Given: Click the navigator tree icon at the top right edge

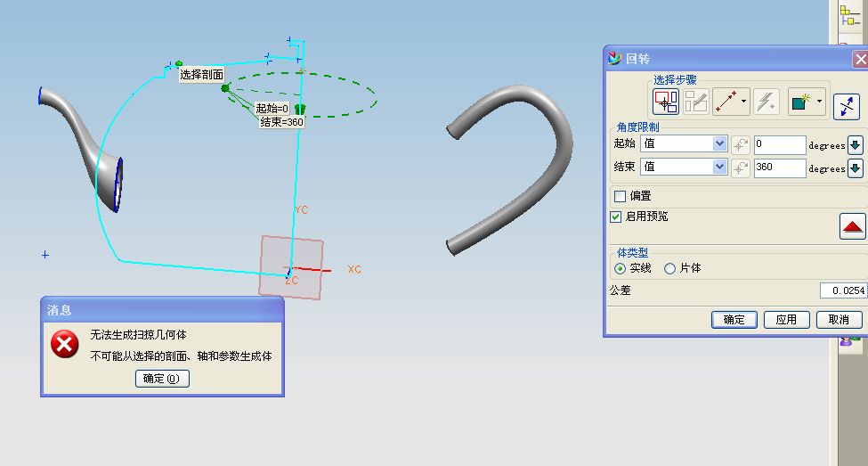Looking at the screenshot, I should click(x=849, y=15).
